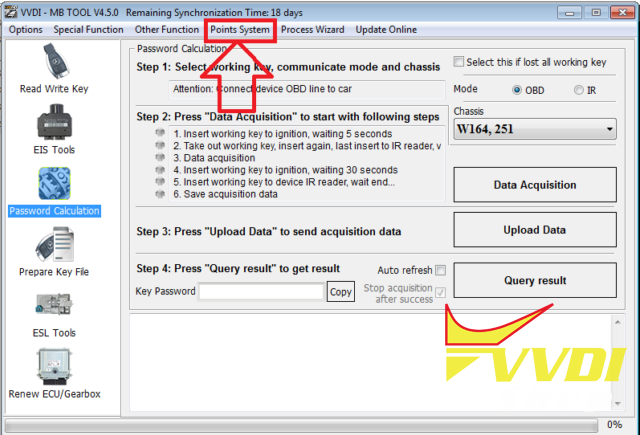This screenshot has width=640, height=435.
Task: Click step '1. Insert working key to ignition, waiting 5 seconds'
Action: [x=282, y=134]
